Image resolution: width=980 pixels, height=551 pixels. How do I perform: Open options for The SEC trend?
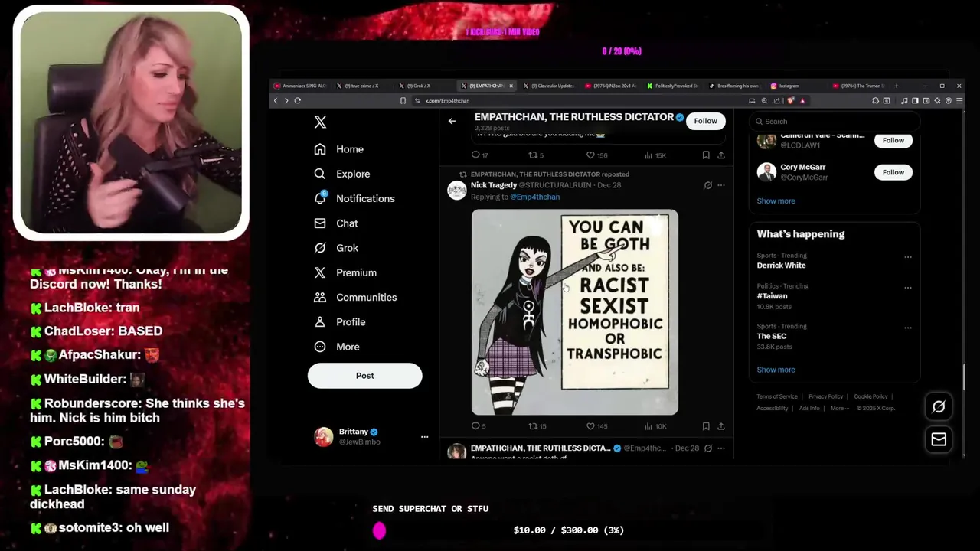[x=908, y=328]
